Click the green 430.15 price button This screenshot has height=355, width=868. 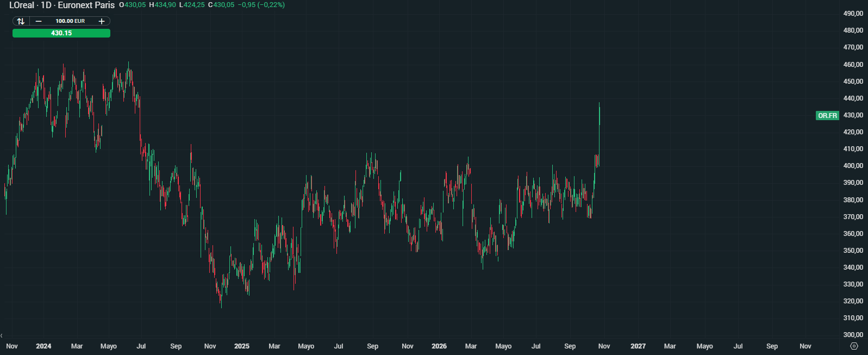(61, 33)
